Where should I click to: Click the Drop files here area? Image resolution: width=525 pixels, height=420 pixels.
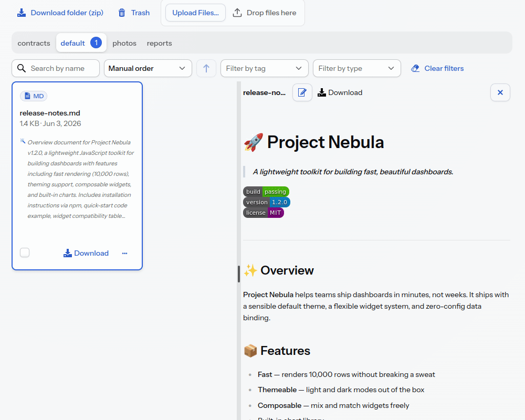click(x=265, y=13)
